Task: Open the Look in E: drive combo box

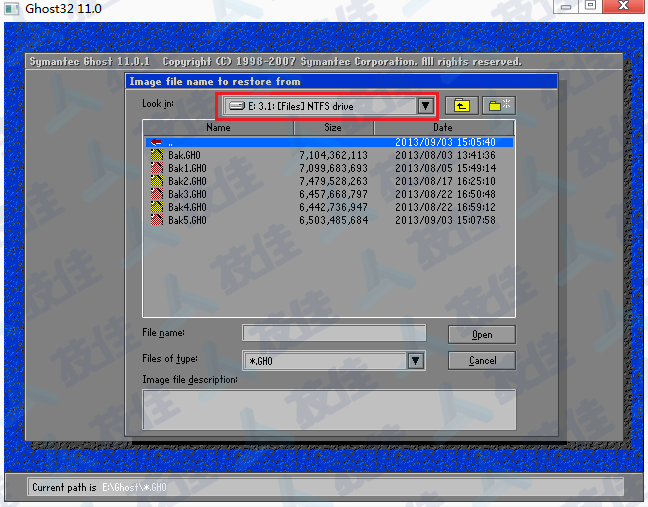Action: (328, 106)
